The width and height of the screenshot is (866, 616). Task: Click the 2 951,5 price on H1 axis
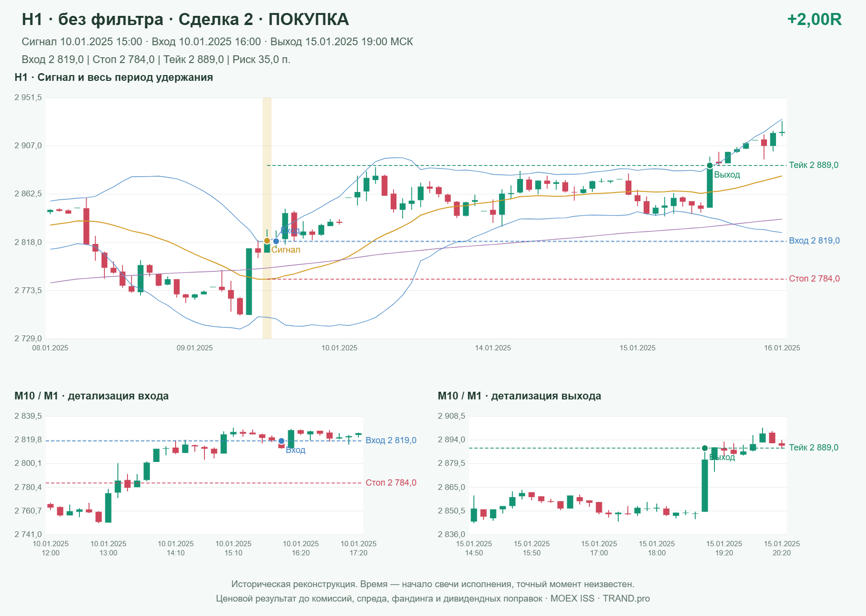pyautogui.click(x=28, y=98)
